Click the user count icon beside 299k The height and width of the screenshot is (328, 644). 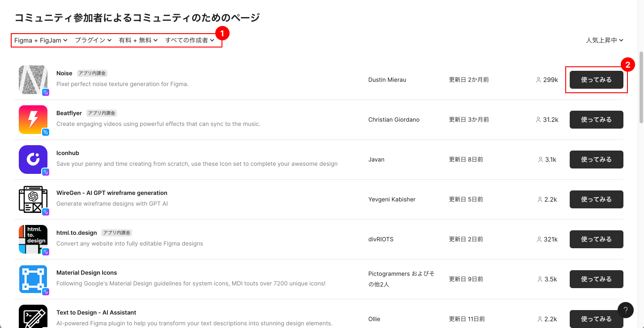[x=539, y=80]
